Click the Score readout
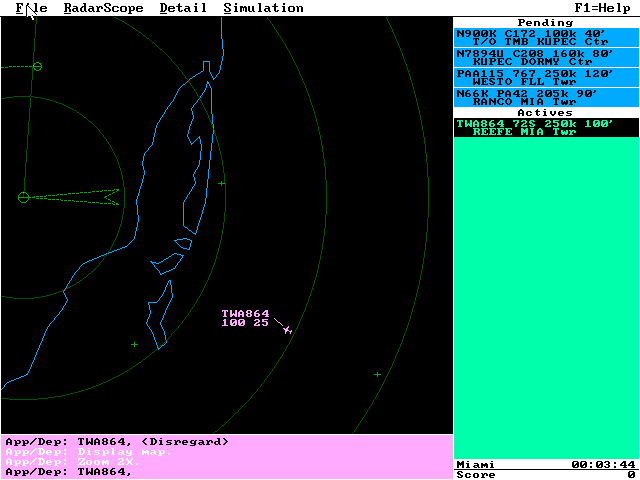This screenshot has width=640, height=480. coord(546,475)
